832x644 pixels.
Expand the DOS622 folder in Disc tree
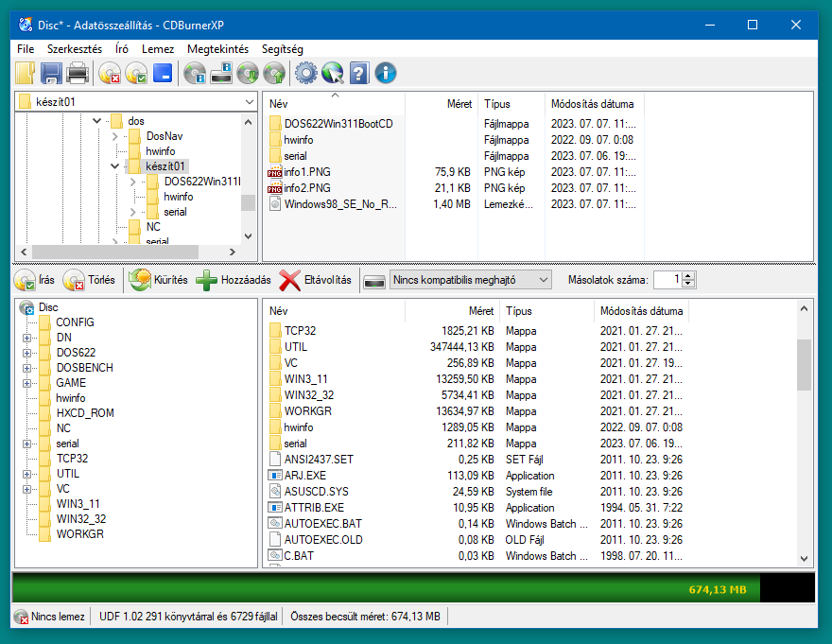point(27,353)
